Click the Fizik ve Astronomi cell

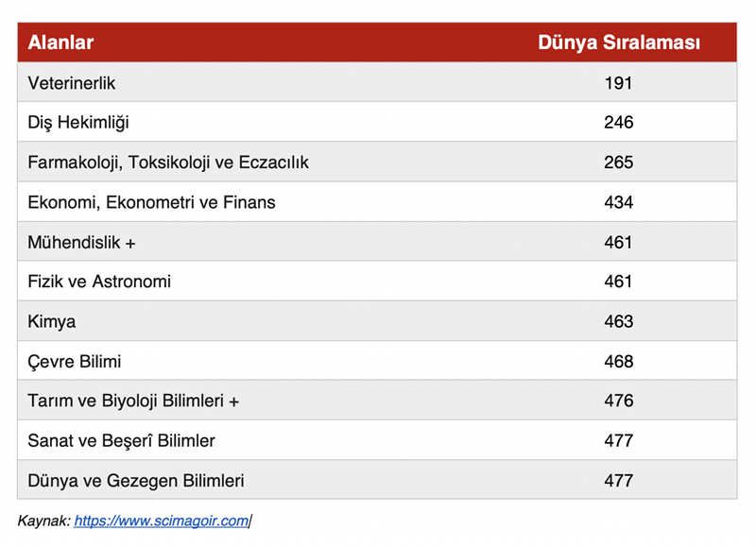[x=99, y=282]
